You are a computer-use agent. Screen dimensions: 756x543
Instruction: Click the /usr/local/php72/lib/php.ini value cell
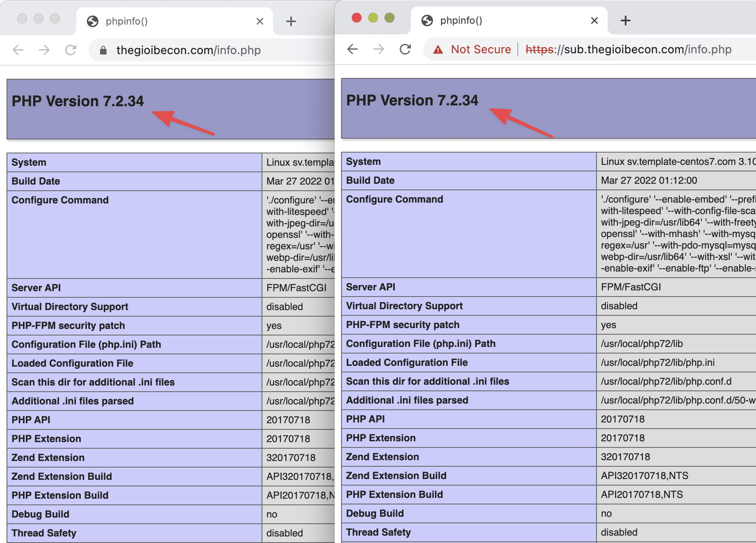(x=658, y=363)
